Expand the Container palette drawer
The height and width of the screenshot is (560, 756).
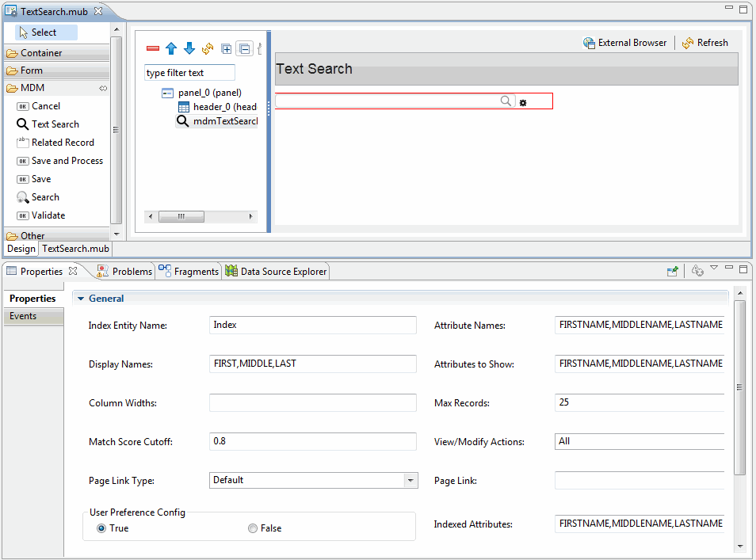(x=57, y=53)
